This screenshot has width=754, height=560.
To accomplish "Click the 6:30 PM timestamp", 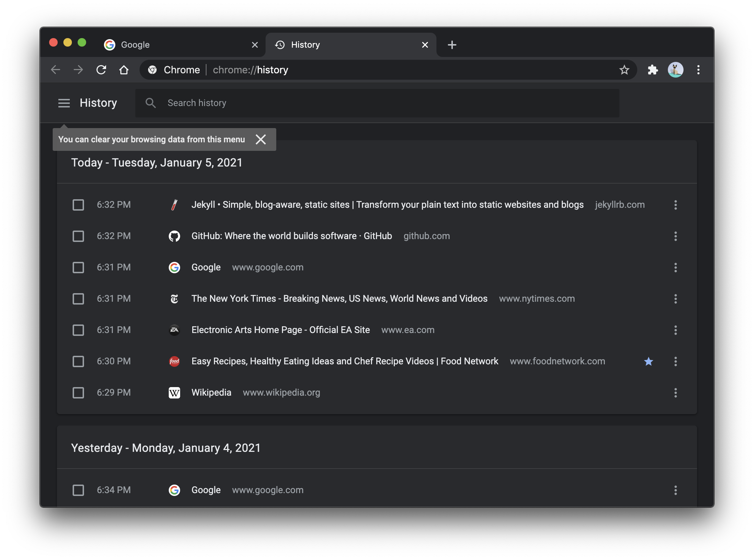I will point(114,361).
